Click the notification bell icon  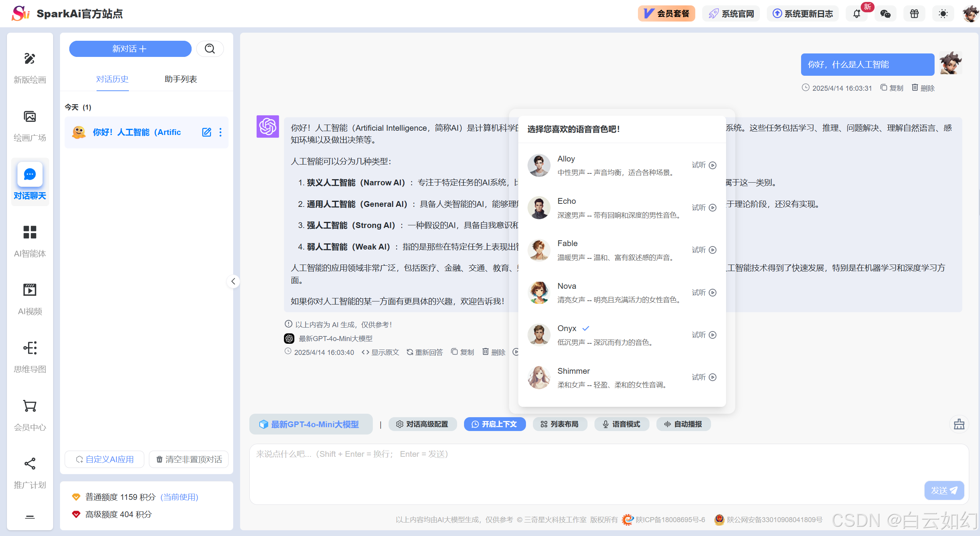point(856,14)
